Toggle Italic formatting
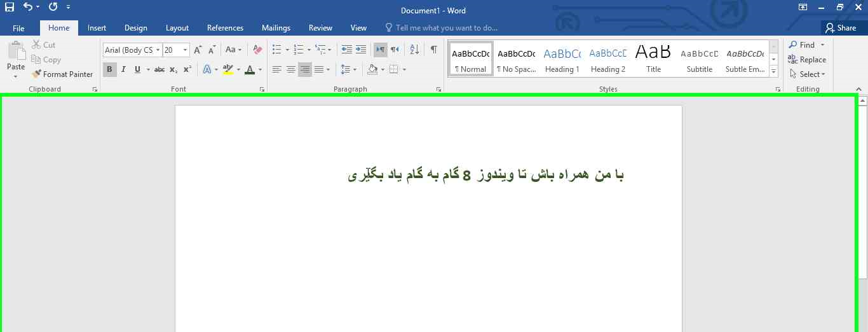The height and width of the screenshot is (332, 868). click(123, 69)
